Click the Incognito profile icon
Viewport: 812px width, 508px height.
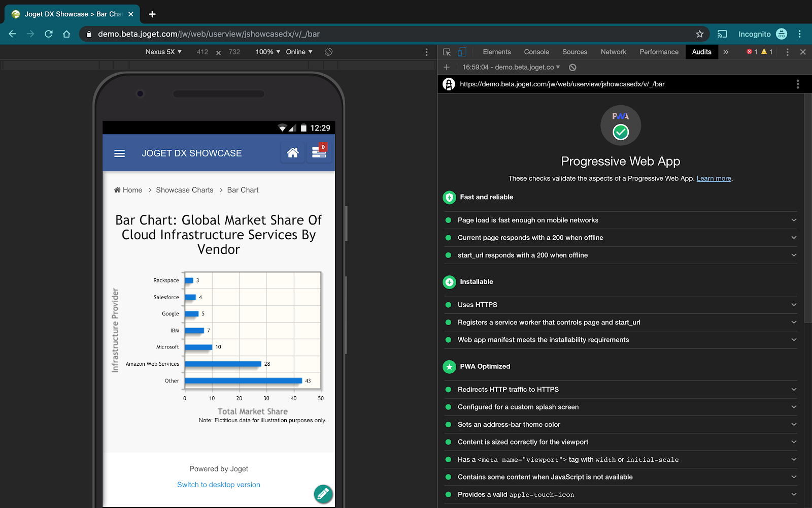tap(782, 34)
